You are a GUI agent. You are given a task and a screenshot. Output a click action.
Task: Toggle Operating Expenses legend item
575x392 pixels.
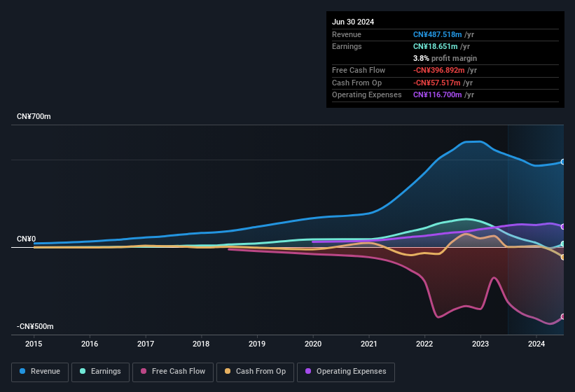point(345,371)
